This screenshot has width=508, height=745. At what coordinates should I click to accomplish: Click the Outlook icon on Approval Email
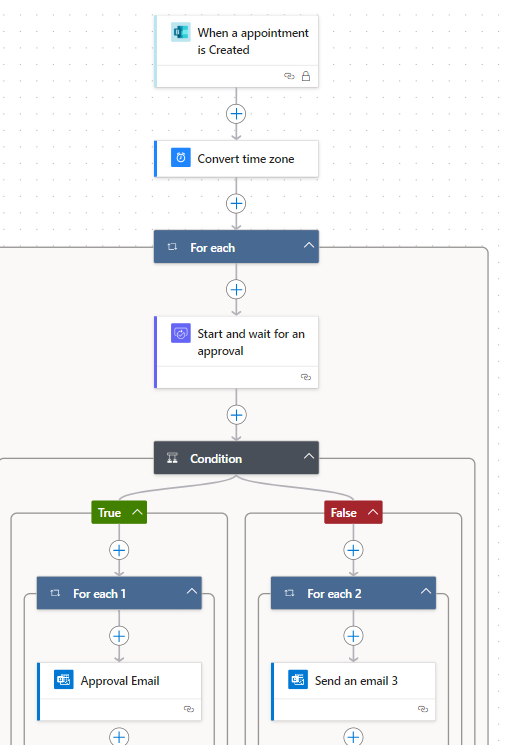64,680
